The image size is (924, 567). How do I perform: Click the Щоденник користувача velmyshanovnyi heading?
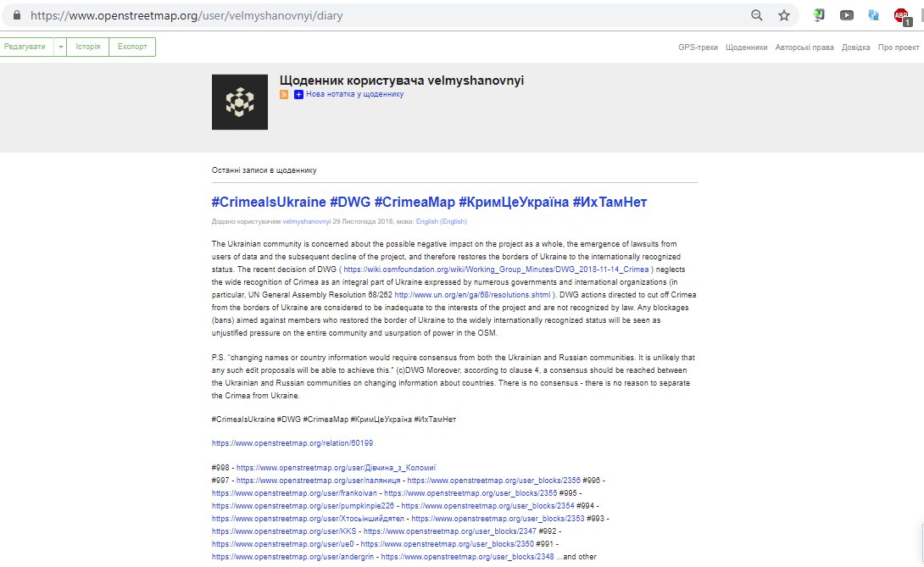tap(401, 81)
